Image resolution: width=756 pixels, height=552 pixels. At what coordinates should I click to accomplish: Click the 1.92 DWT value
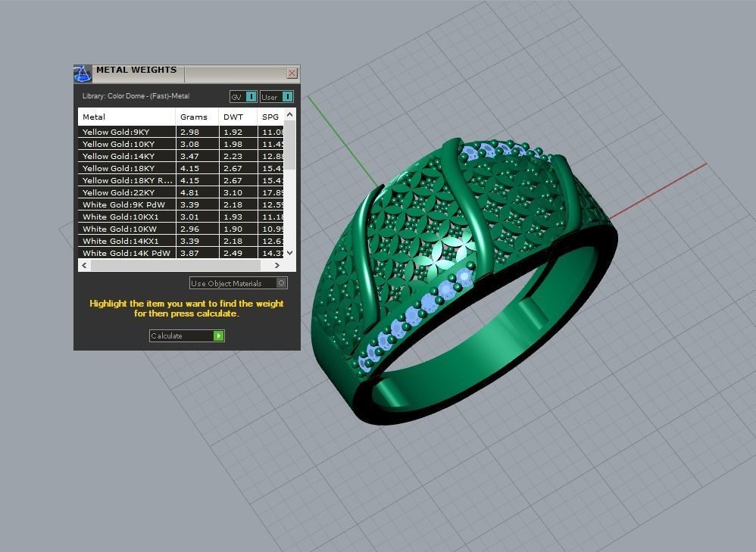(x=233, y=132)
